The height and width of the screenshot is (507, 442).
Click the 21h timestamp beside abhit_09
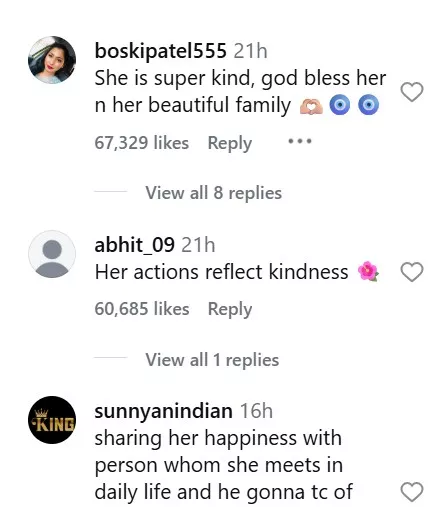click(x=198, y=245)
